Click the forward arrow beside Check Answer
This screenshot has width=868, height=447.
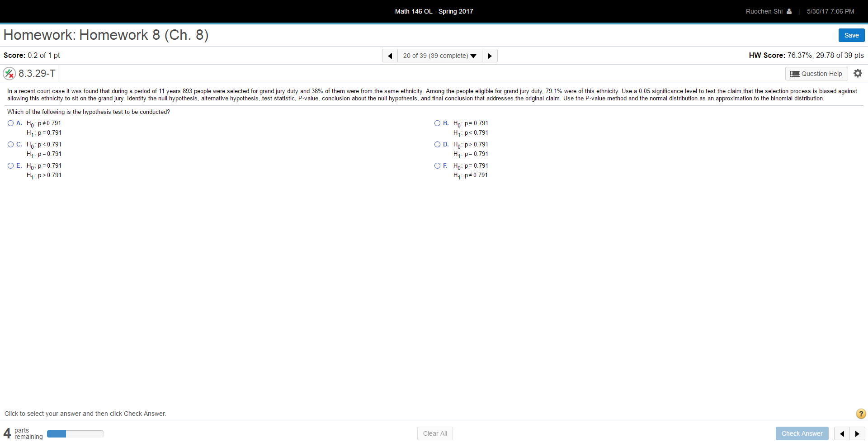858,433
